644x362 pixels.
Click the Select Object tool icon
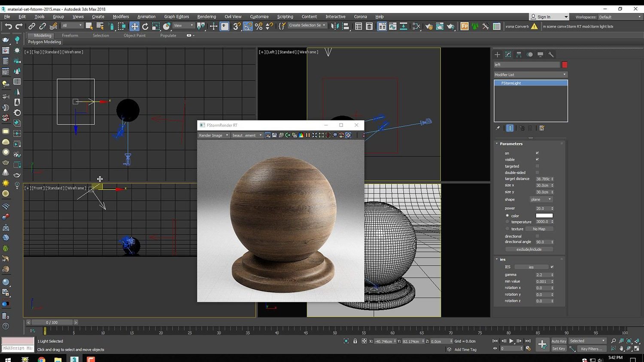coord(89,26)
